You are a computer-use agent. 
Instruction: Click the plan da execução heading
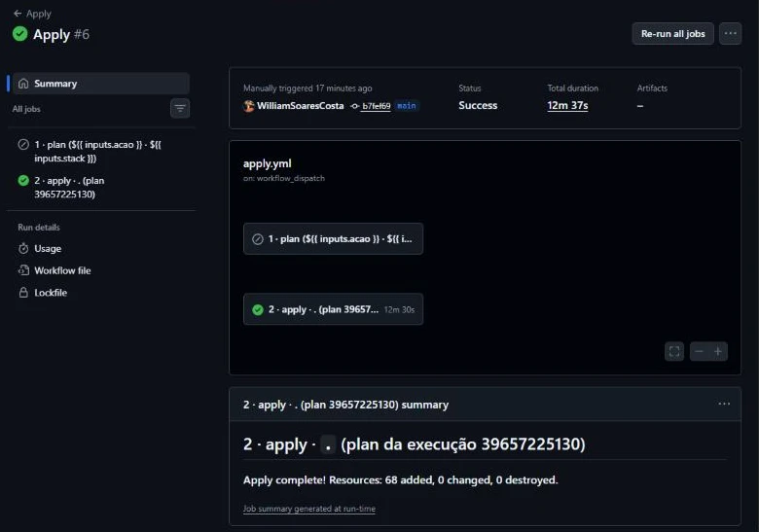click(415, 443)
